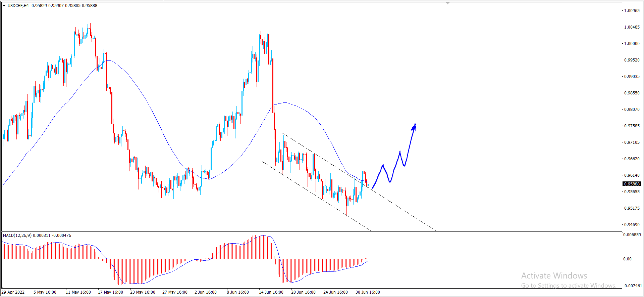Click Go to Settings to activate Windows text
Viewport: 644px width, 297px height.
point(569,286)
